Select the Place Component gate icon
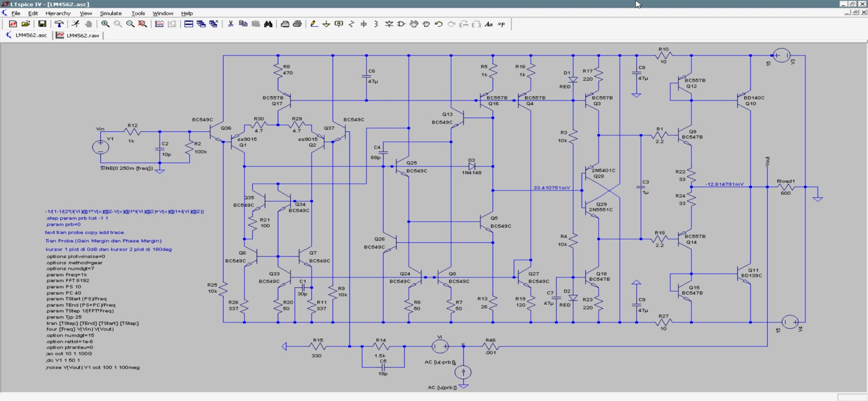 click(x=401, y=24)
